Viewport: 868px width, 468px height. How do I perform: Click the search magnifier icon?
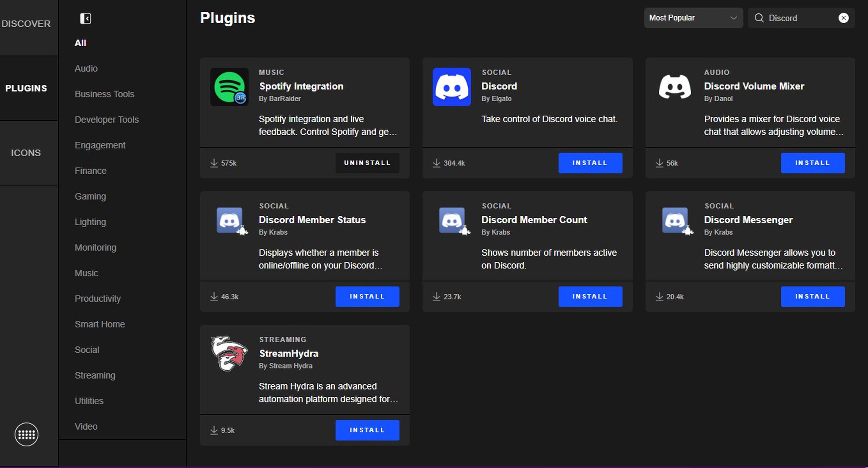pos(759,18)
